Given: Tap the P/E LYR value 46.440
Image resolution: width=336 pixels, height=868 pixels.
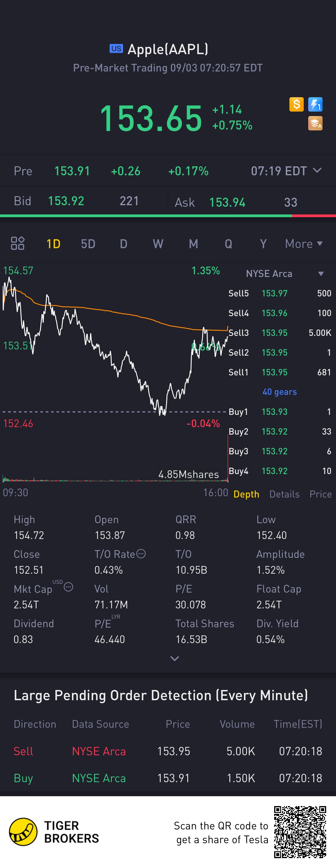Looking at the screenshot, I should (x=110, y=639).
